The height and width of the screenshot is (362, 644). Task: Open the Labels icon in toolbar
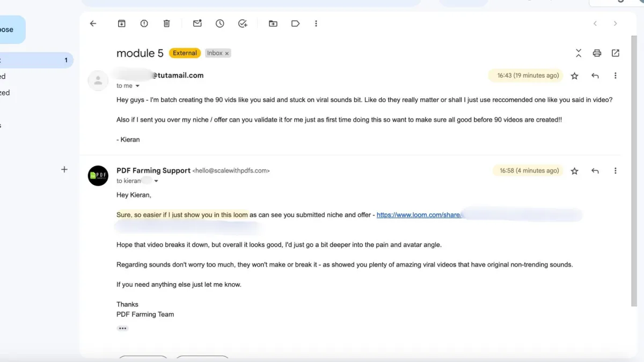(x=295, y=24)
